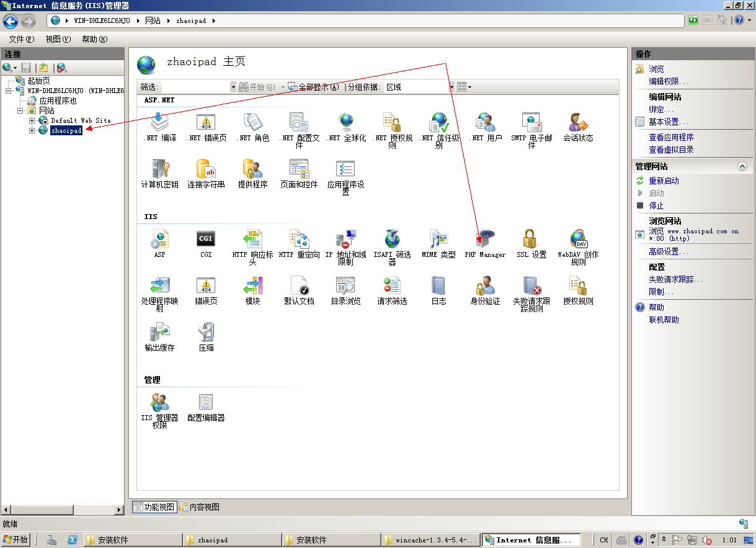Click the 高级设置... link
756x548 pixels.
(668, 251)
